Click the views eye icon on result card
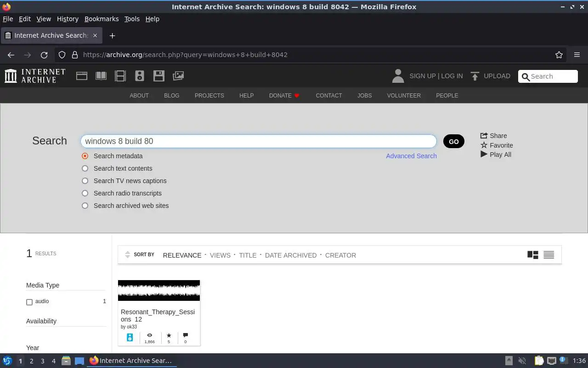 click(149, 335)
